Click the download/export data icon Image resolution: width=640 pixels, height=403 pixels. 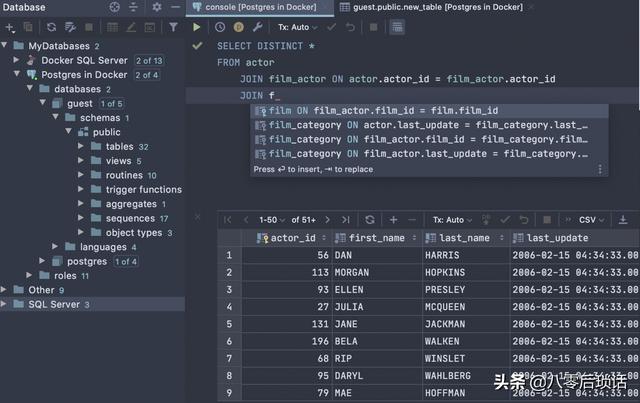click(623, 220)
